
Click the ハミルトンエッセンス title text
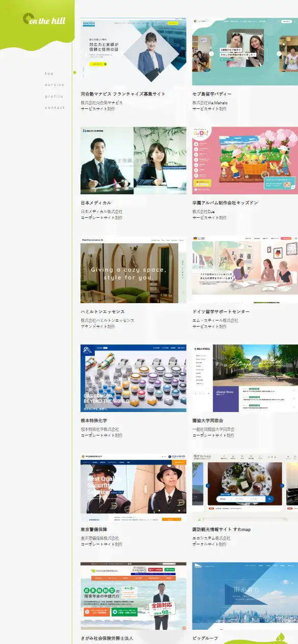(x=102, y=312)
